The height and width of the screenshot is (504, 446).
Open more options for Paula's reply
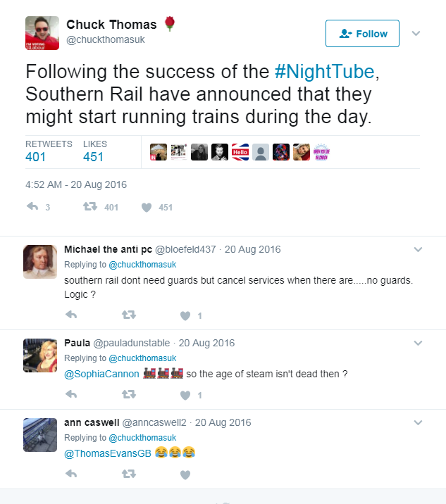418,343
